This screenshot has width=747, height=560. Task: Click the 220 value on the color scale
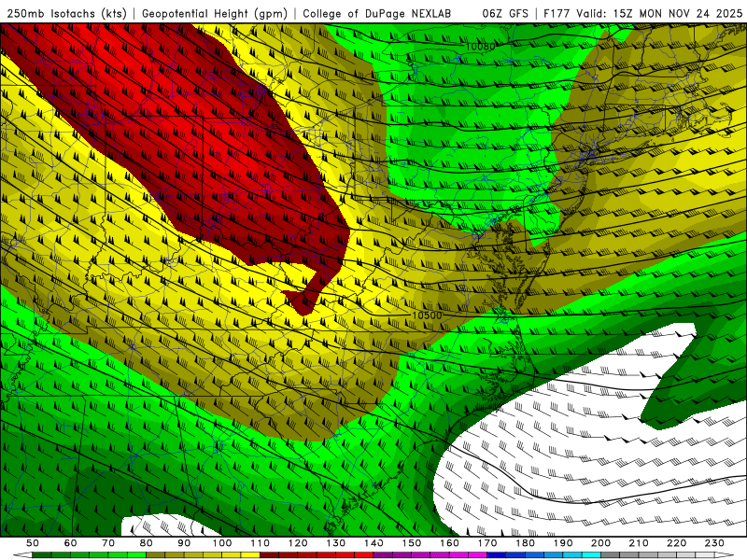click(x=676, y=542)
